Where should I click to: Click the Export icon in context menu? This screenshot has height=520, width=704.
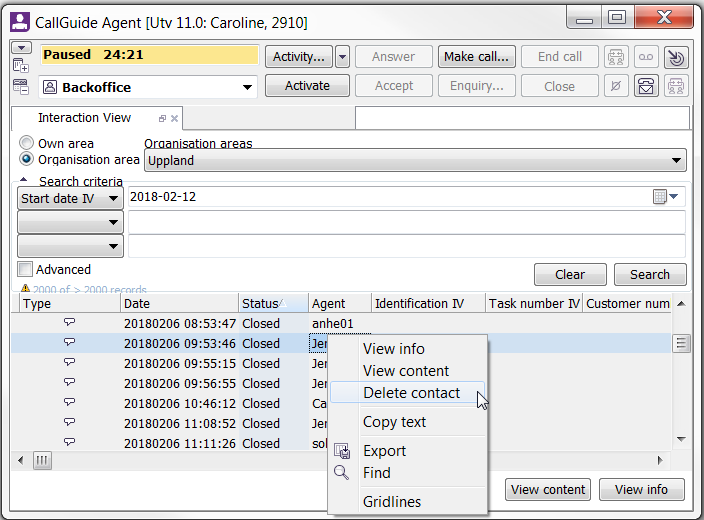[x=342, y=451]
